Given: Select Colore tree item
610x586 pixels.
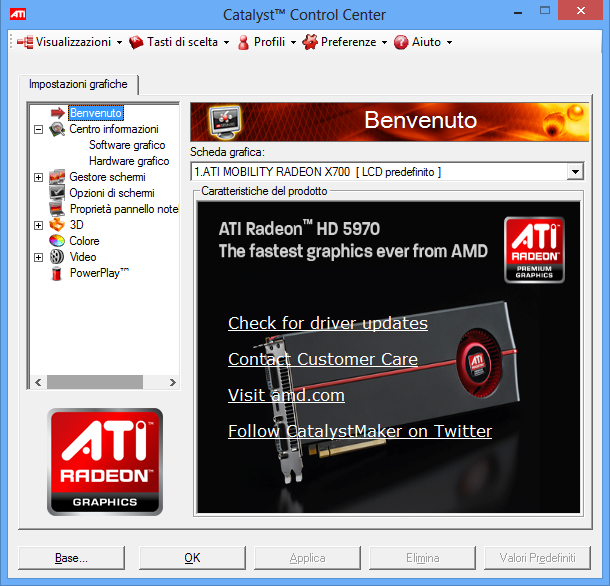Looking at the screenshot, I should click(84, 241).
